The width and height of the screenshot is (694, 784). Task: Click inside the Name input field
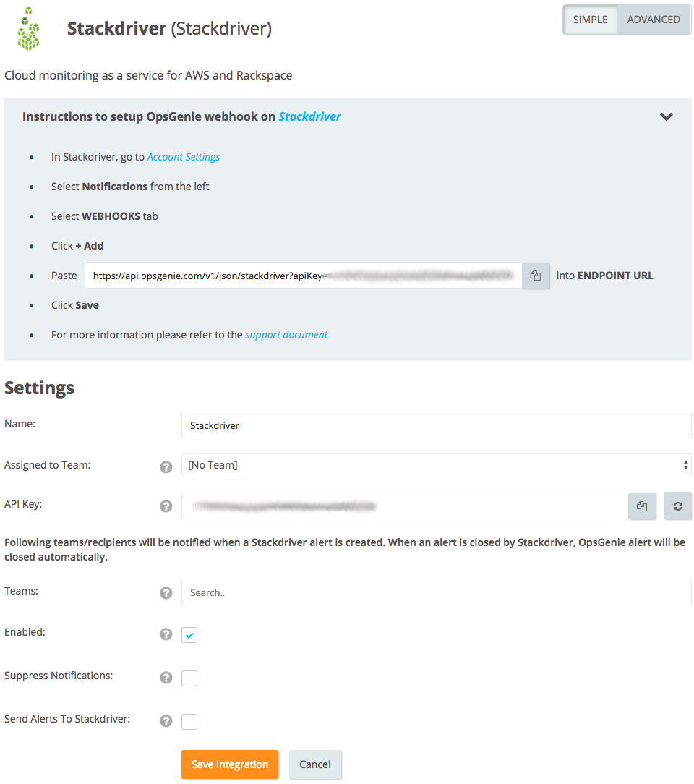click(x=436, y=425)
